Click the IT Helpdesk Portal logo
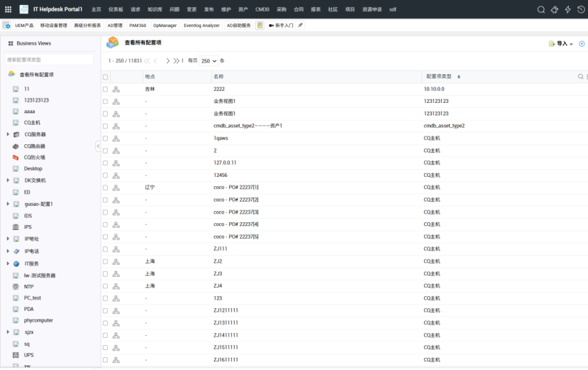The image size is (588, 370). tap(24, 9)
